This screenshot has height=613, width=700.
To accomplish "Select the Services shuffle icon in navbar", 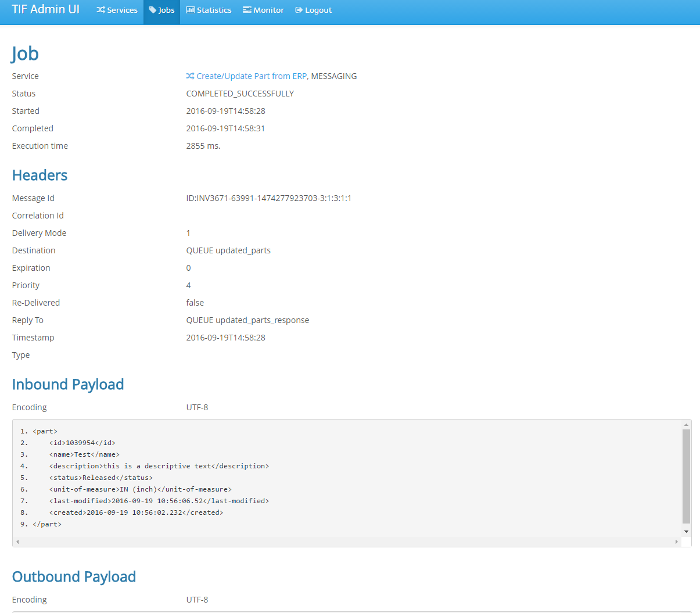I will (x=100, y=10).
